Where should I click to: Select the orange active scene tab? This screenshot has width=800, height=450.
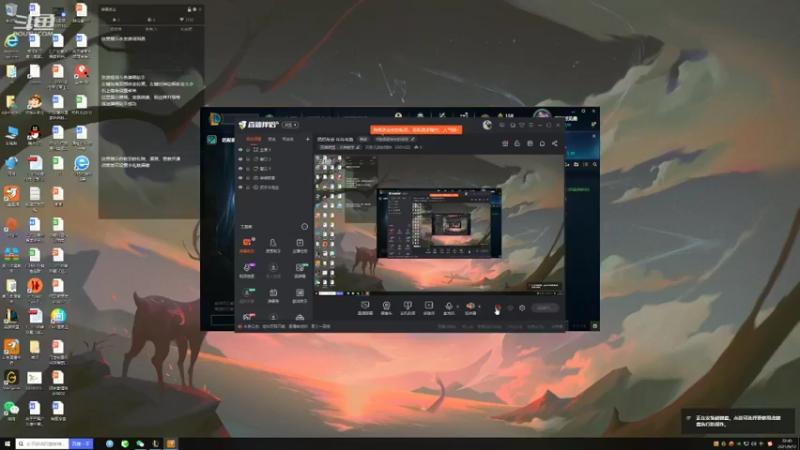click(x=254, y=139)
